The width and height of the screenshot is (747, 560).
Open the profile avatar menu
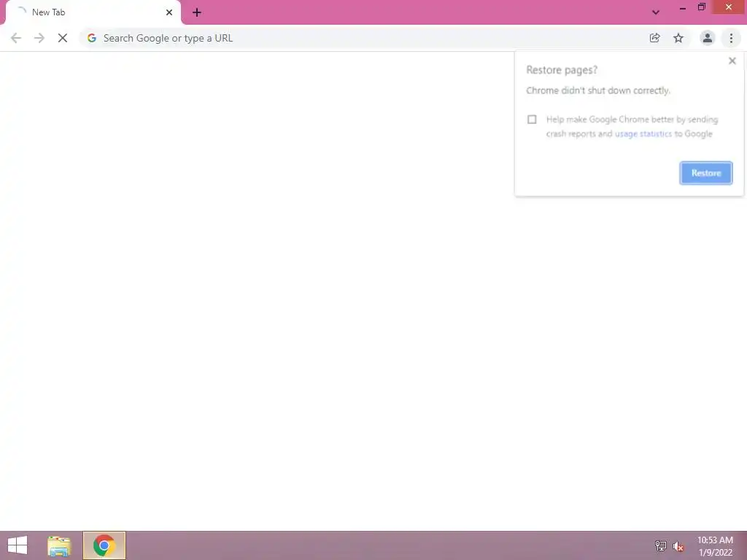(708, 38)
